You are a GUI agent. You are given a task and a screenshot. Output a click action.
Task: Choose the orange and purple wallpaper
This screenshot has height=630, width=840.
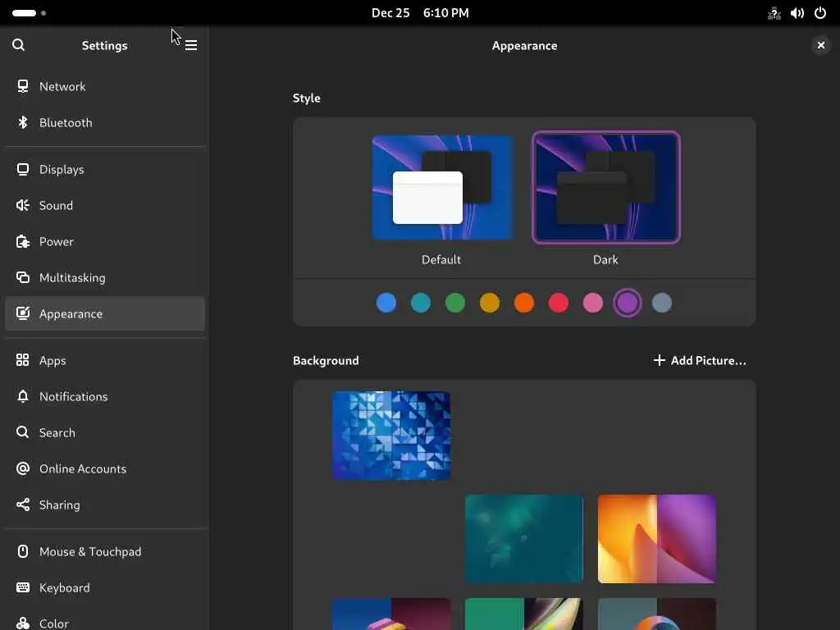point(657,539)
